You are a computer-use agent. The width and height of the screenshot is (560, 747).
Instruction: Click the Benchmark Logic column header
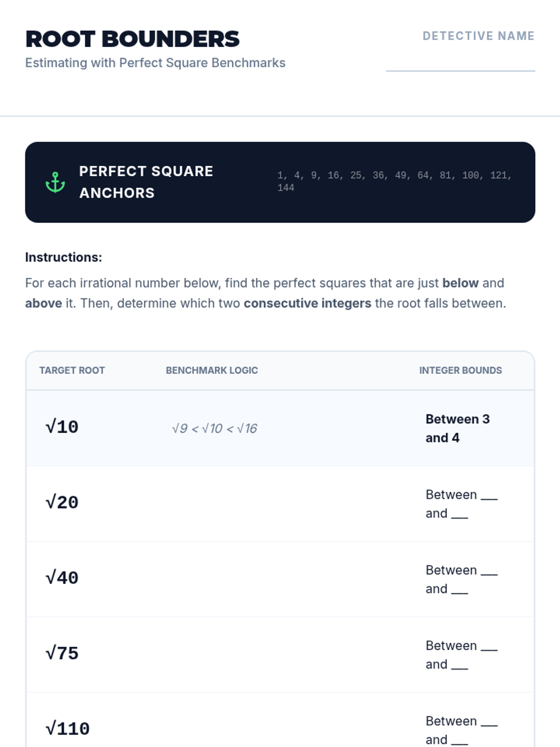point(212,370)
